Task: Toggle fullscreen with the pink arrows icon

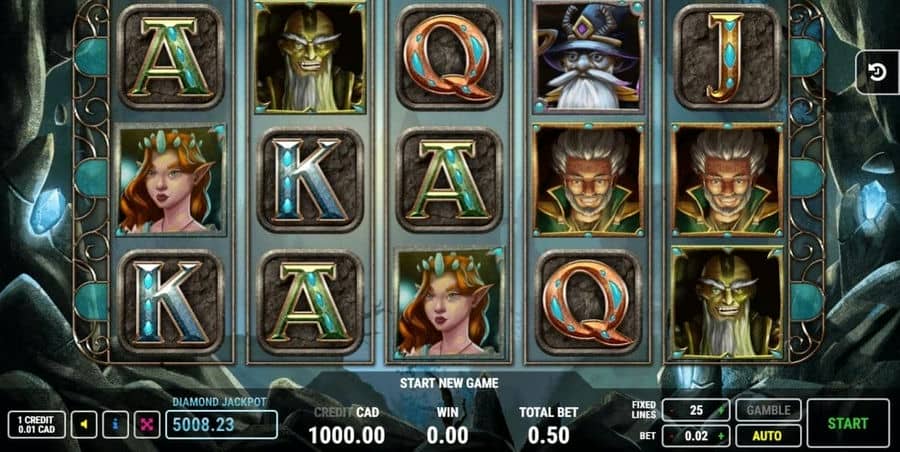Action: coord(147,424)
